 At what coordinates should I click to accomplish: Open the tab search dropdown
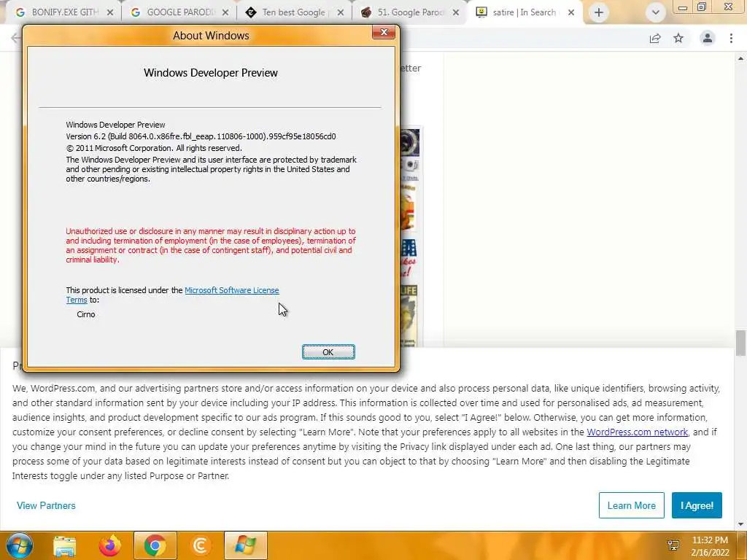656,12
